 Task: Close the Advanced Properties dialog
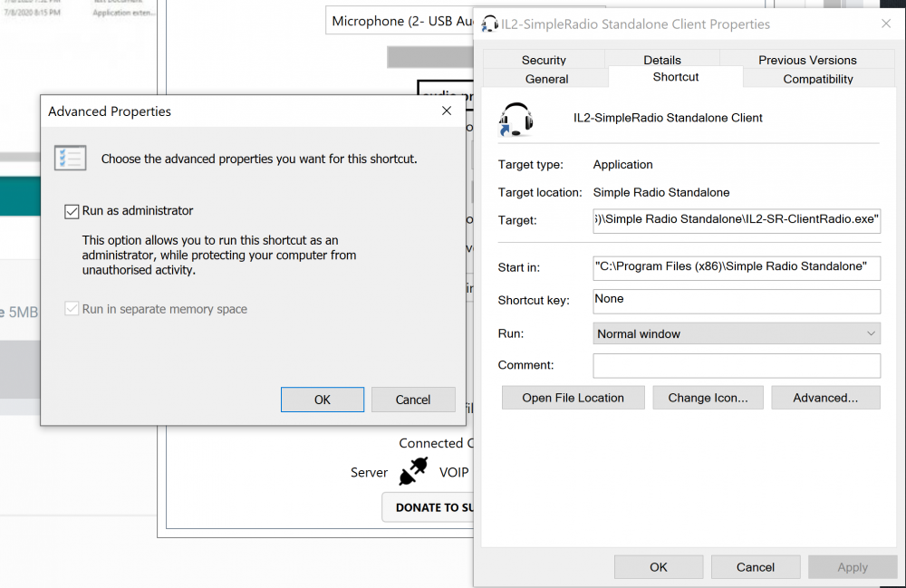pos(447,111)
